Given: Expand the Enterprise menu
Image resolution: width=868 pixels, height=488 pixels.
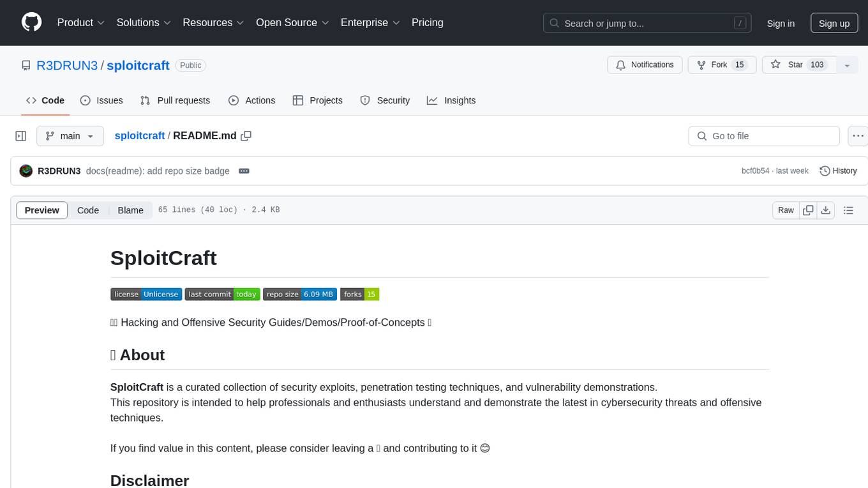Looking at the screenshot, I should point(371,22).
